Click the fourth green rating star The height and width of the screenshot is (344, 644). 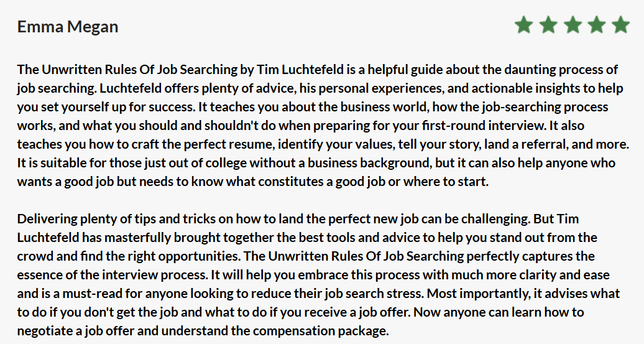(x=597, y=26)
